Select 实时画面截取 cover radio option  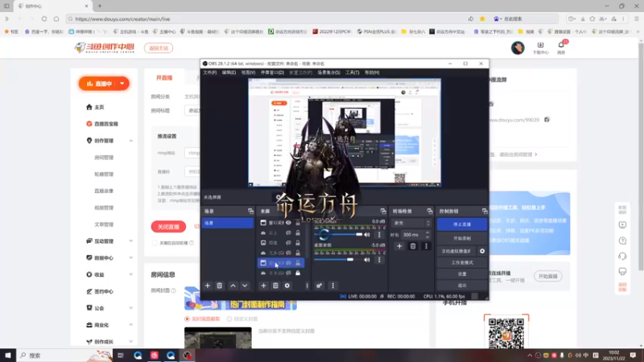(x=188, y=319)
